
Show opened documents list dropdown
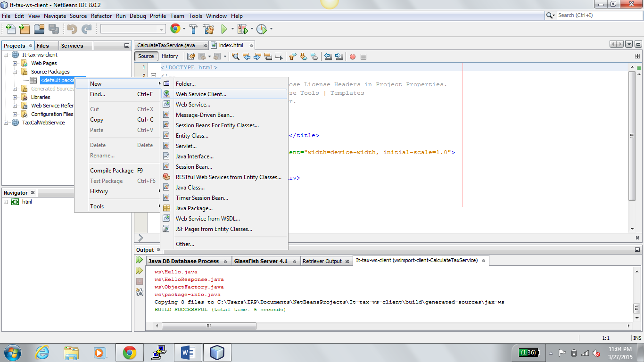click(629, 44)
